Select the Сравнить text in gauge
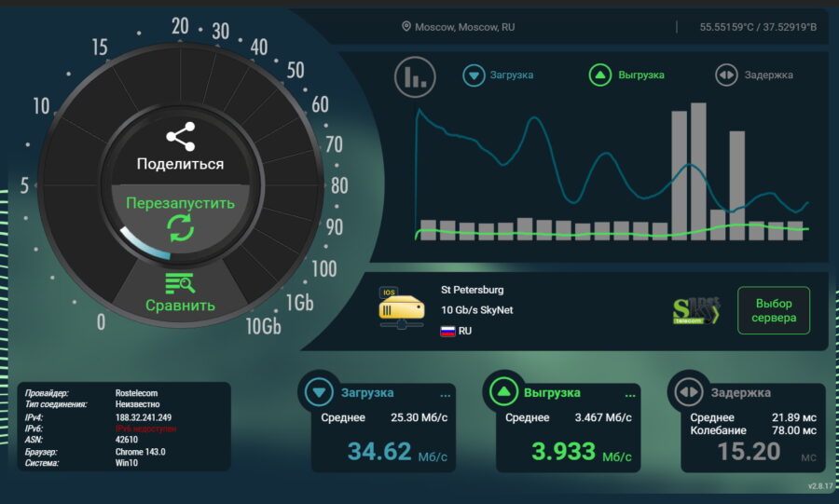 point(180,305)
